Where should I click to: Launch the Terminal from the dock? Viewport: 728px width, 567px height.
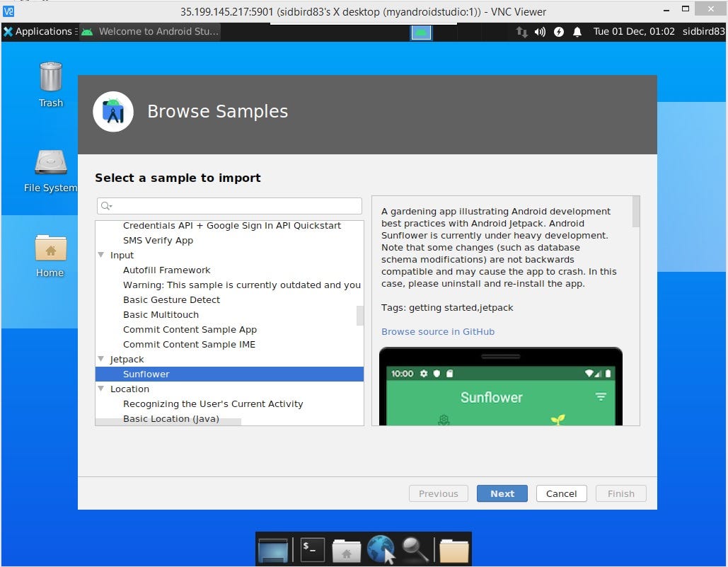[312, 549]
